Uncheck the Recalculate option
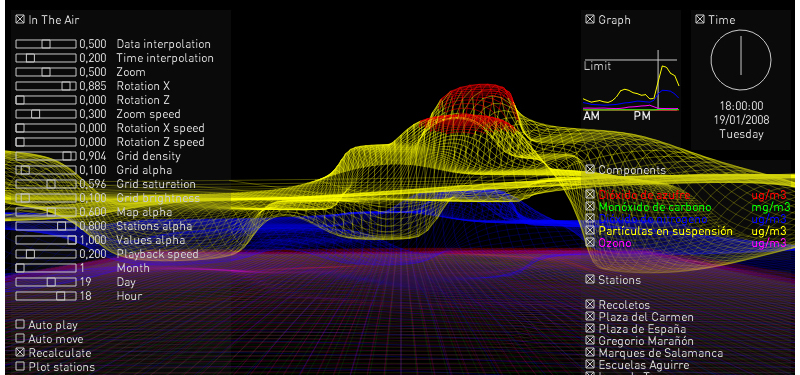This screenshot has width=800, height=375. pos(20,353)
